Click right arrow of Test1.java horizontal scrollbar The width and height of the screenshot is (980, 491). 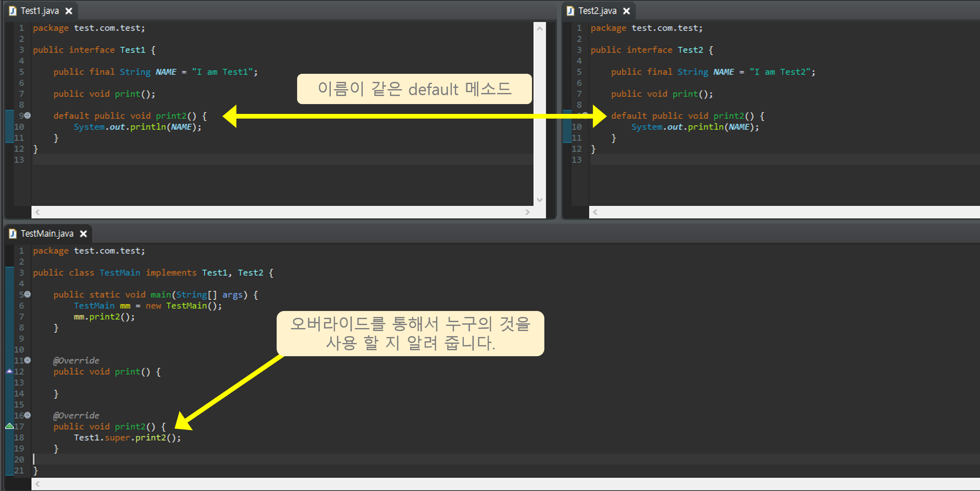click(527, 212)
